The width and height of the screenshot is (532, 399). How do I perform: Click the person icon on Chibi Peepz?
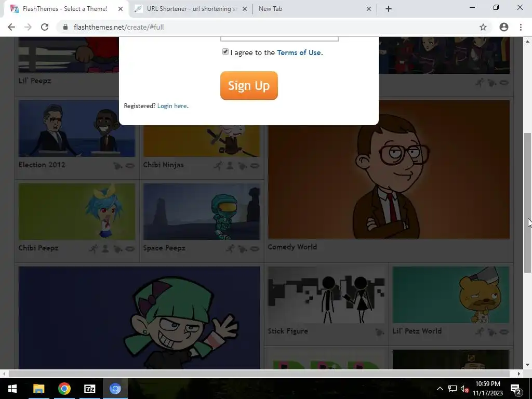(x=105, y=249)
